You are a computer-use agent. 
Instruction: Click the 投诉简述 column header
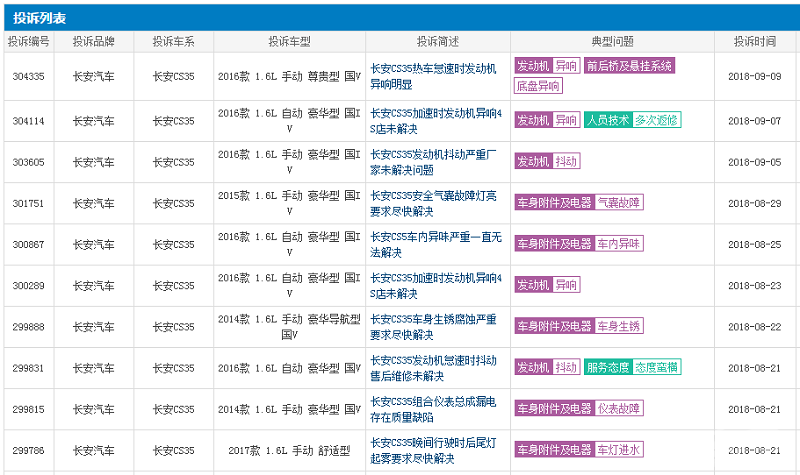(x=438, y=42)
